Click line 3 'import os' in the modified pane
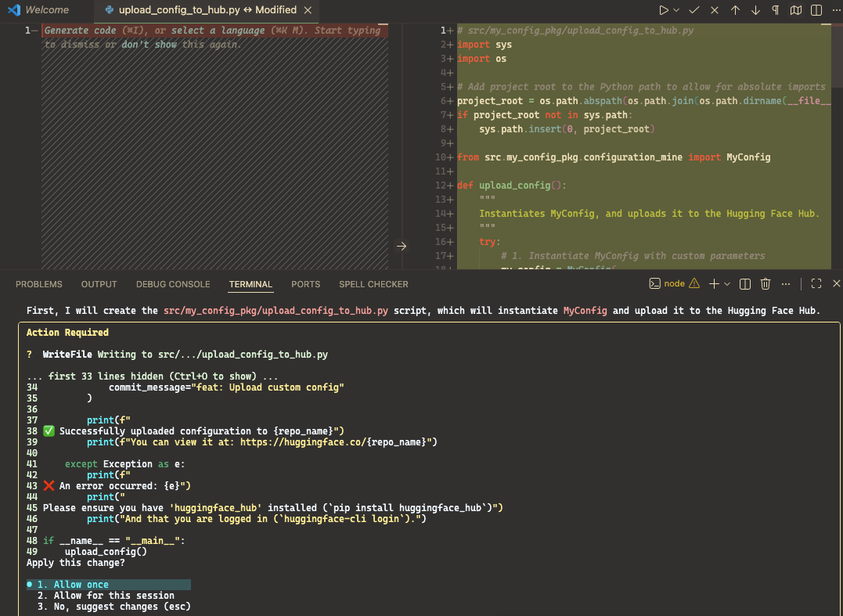 click(481, 59)
